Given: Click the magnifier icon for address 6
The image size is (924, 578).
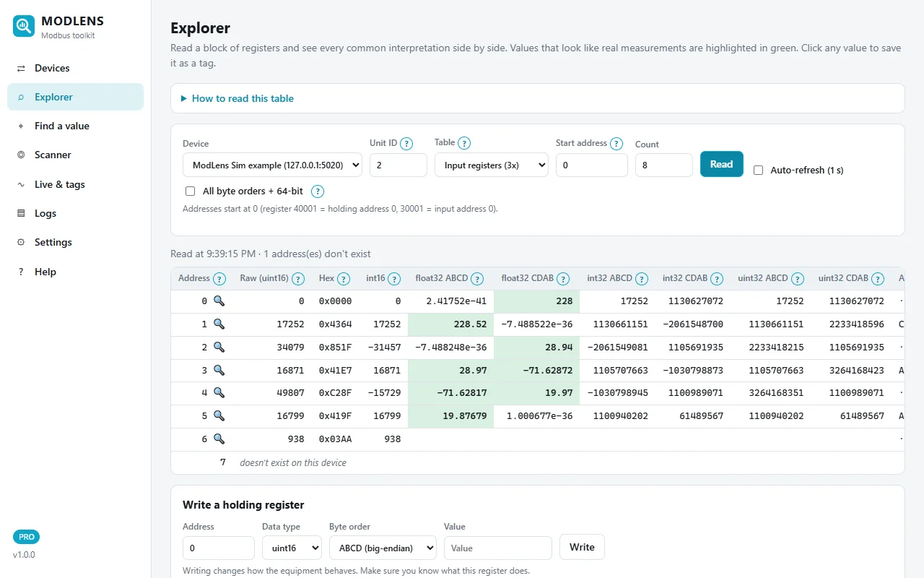Looking at the screenshot, I should [x=219, y=439].
